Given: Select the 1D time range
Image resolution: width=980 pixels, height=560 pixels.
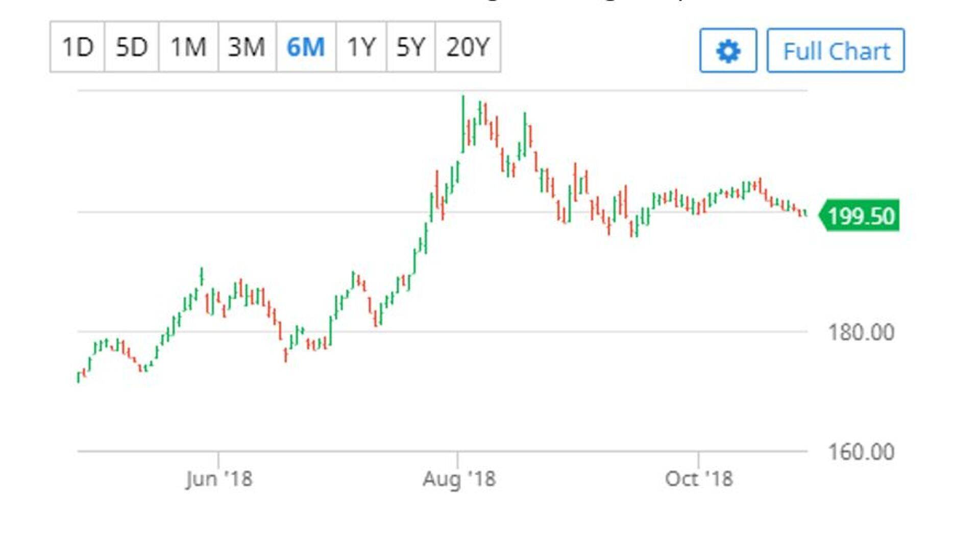Looking at the screenshot, I should tap(78, 47).
